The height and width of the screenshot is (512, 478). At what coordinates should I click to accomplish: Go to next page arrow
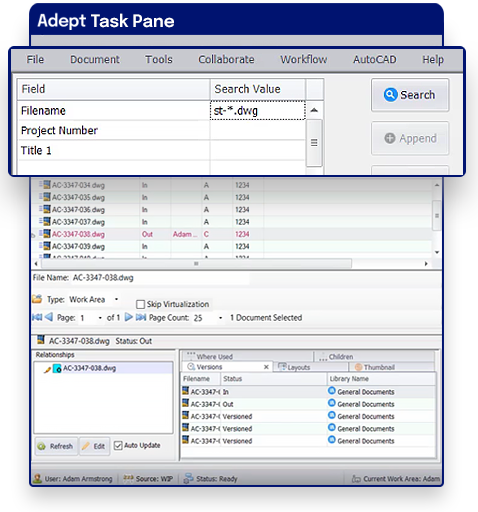128,317
